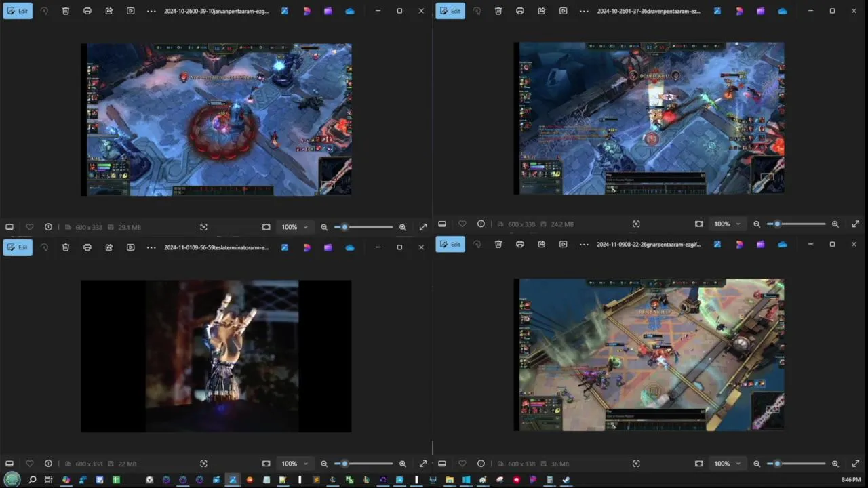Share the teslaterminator image
The image size is (868, 488).
[109, 247]
